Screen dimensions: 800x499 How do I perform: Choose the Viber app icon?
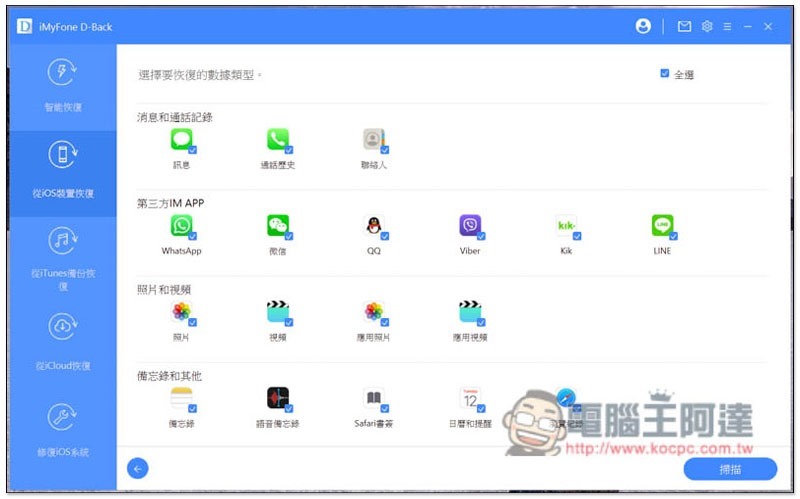tap(470, 225)
